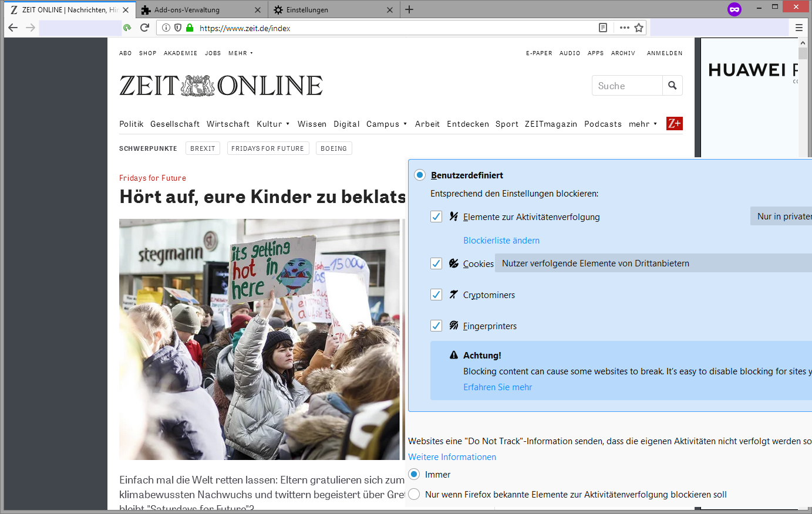The image size is (812, 514).
Task: Click the Blockierliste ändern link
Action: [501, 241]
